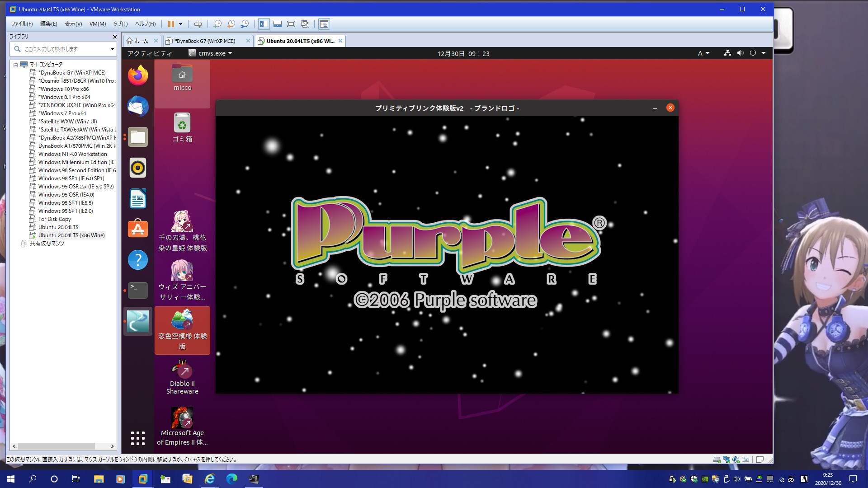Open Files from the Ubuntu dock
Viewport: 868px width, 488px height.
point(138,137)
